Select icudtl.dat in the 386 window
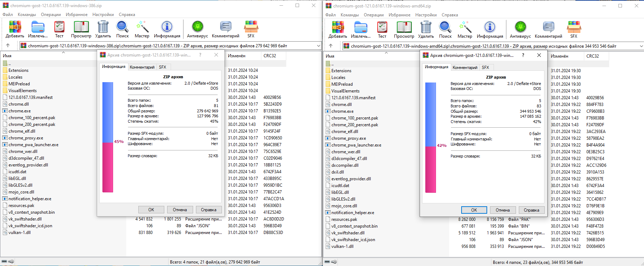Image resolution: width=644 pixels, height=266 pixels. point(17,172)
